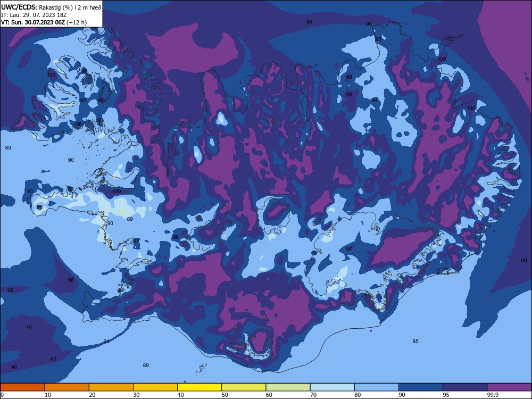Select the 'VT: Sun. 30.07.2023 06Z' line
Image resolution: width=532 pixels, height=399 pixels.
pos(33,22)
